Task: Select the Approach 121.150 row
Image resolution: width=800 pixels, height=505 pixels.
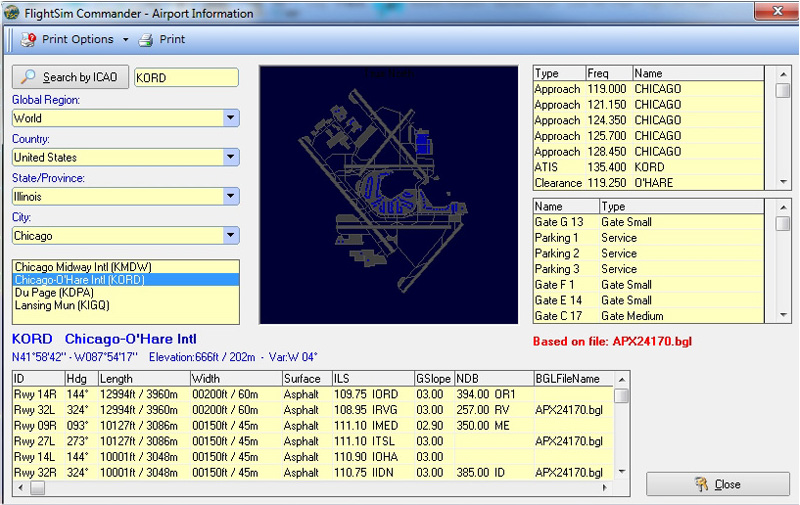Action: (x=648, y=105)
